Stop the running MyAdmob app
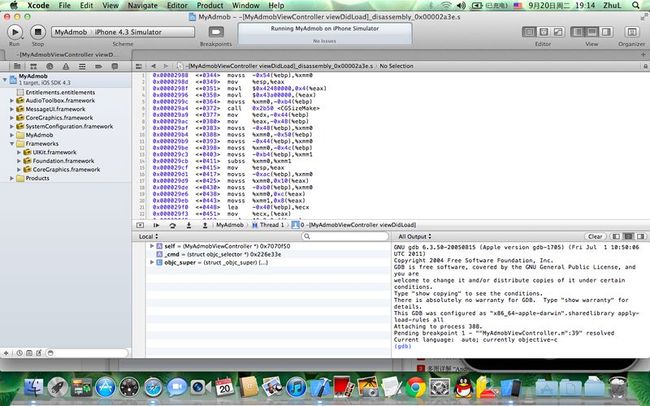This screenshot has width=650, height=406. point(38,32)
